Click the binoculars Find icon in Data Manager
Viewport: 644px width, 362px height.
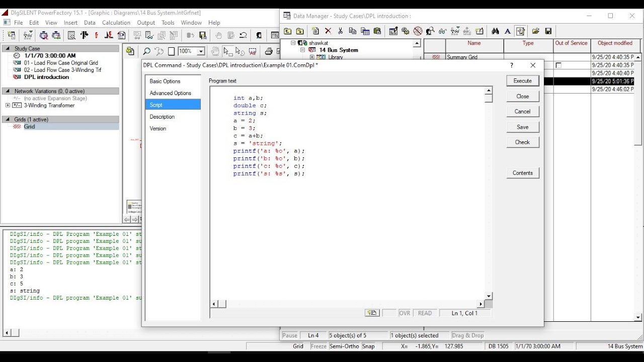(495, 31)
